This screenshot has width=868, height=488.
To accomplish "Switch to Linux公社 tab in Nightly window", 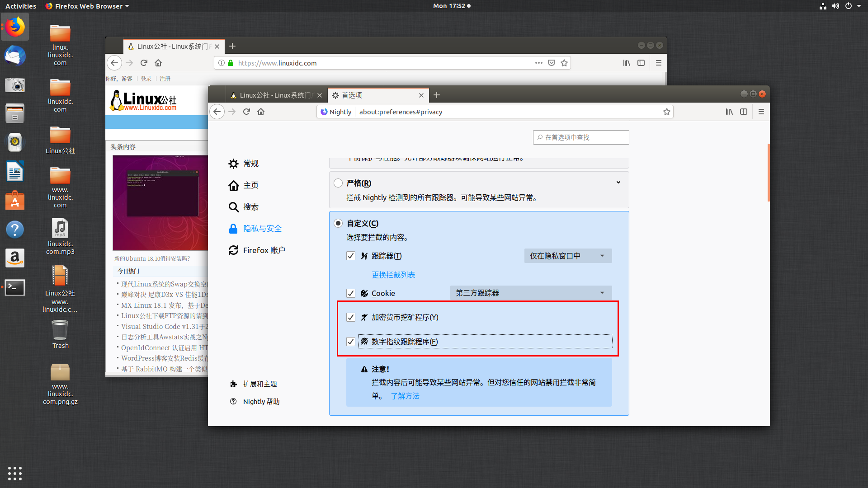I will tap(276, 95).
